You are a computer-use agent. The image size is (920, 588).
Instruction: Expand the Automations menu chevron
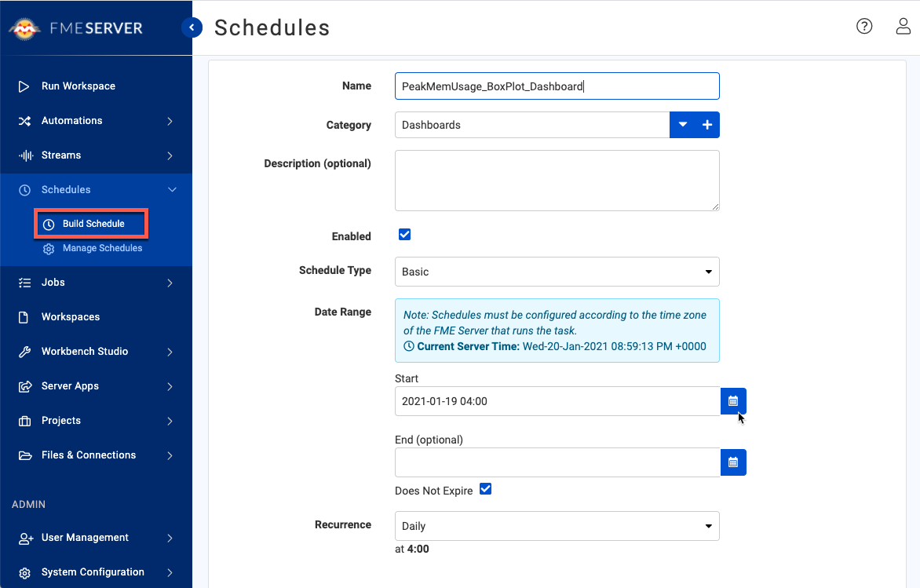click(x=170, y=121)
